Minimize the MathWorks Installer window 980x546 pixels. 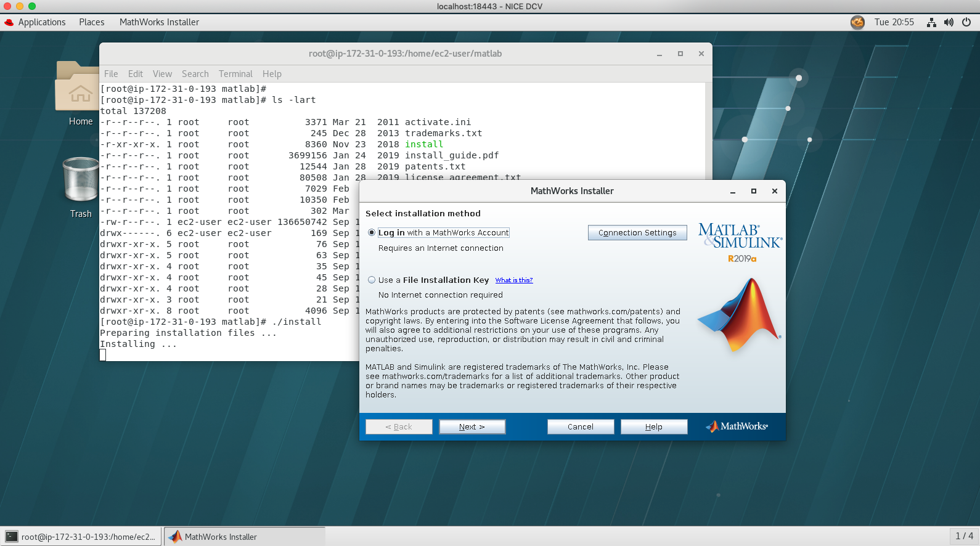click(x=733, y=192)
